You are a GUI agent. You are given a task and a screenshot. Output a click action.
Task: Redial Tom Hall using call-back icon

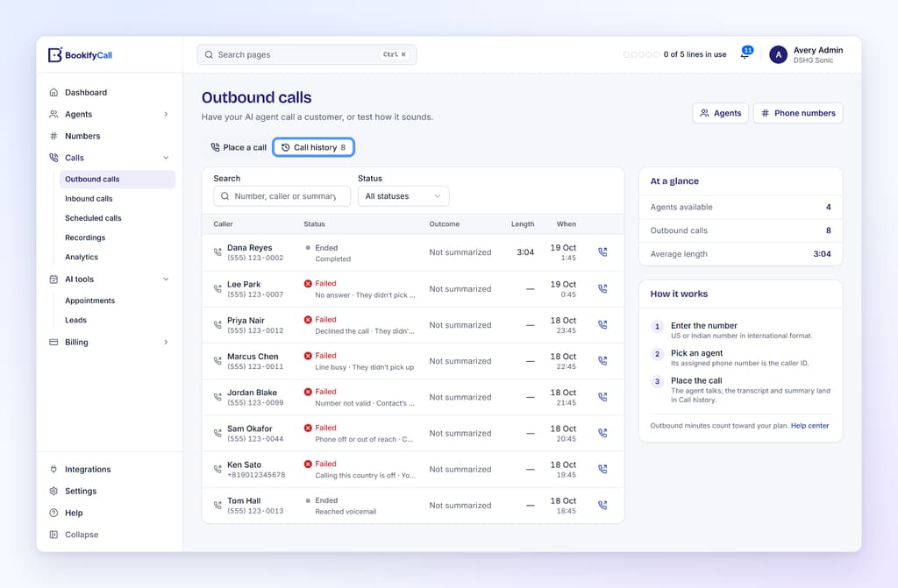[602, 505]
